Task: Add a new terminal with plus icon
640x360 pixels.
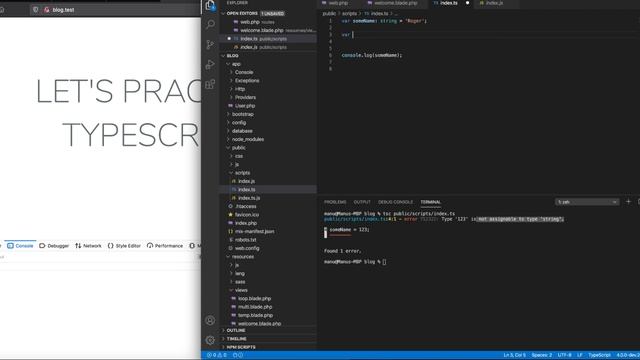Action: coord(628,202)
